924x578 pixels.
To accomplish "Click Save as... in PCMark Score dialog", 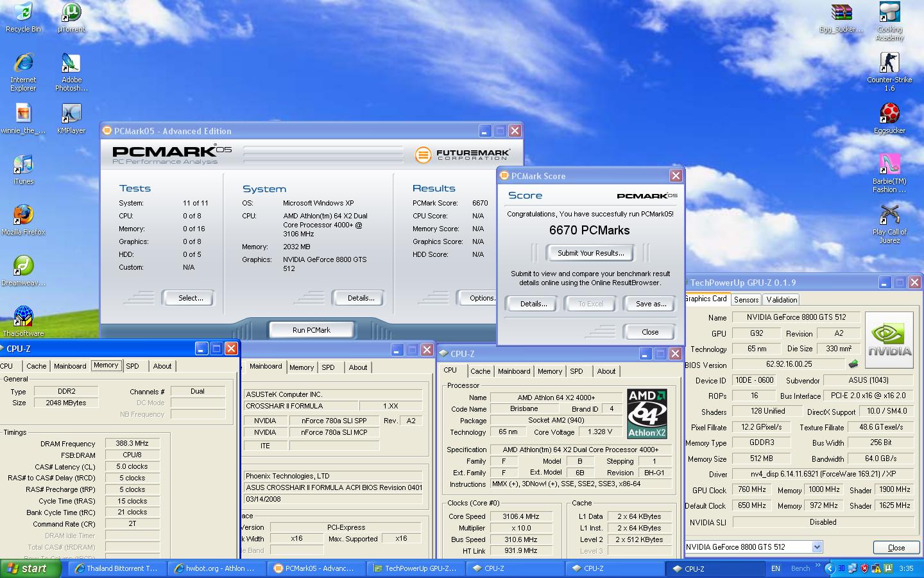I will 651,304.
